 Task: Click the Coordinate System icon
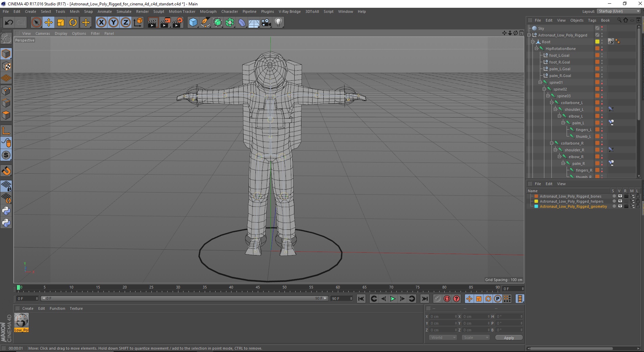(138, 23)
